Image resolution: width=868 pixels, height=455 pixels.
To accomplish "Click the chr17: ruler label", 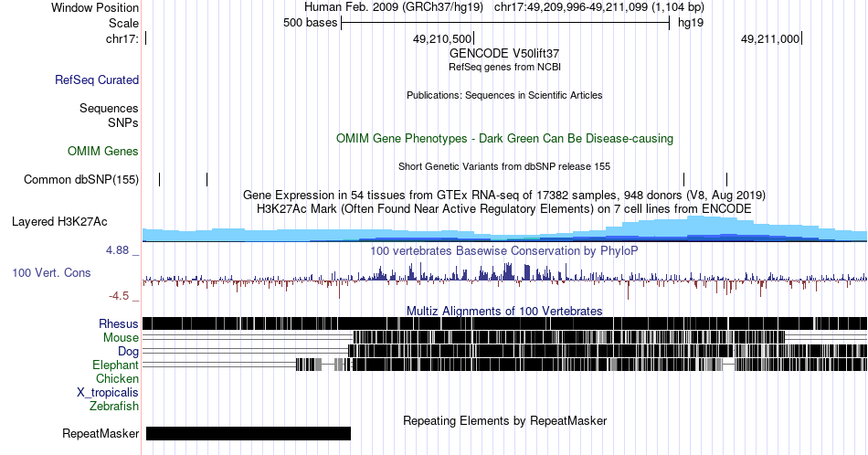I will (122, 38).
